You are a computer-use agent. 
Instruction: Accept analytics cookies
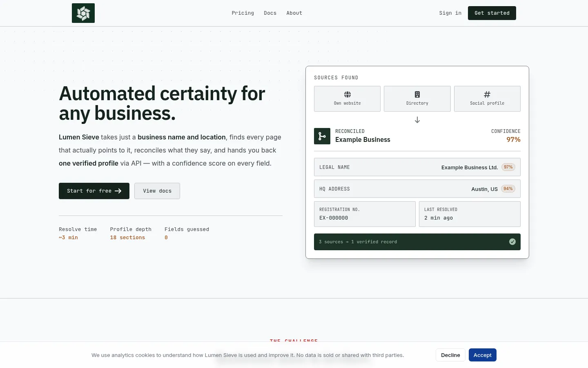(x=483, y=355)
